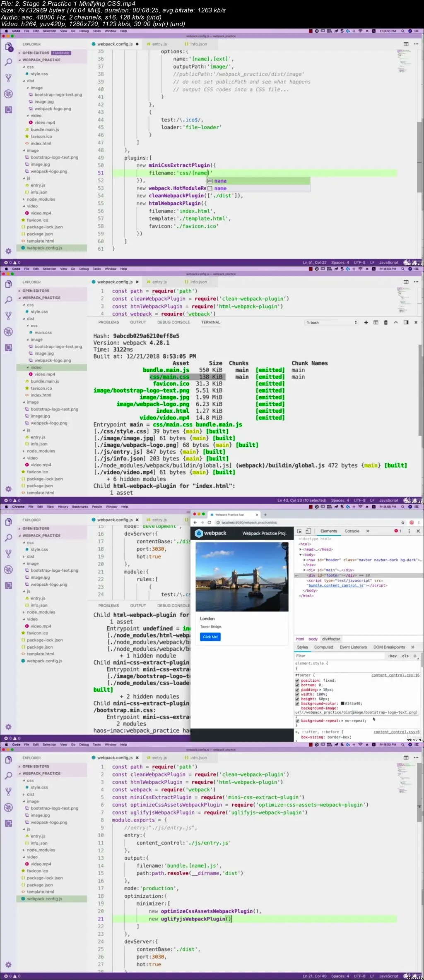The width and height of the screenshot is (424, 980).
Task: Select the DevTools element inspector picker icon
Action: 299,531
